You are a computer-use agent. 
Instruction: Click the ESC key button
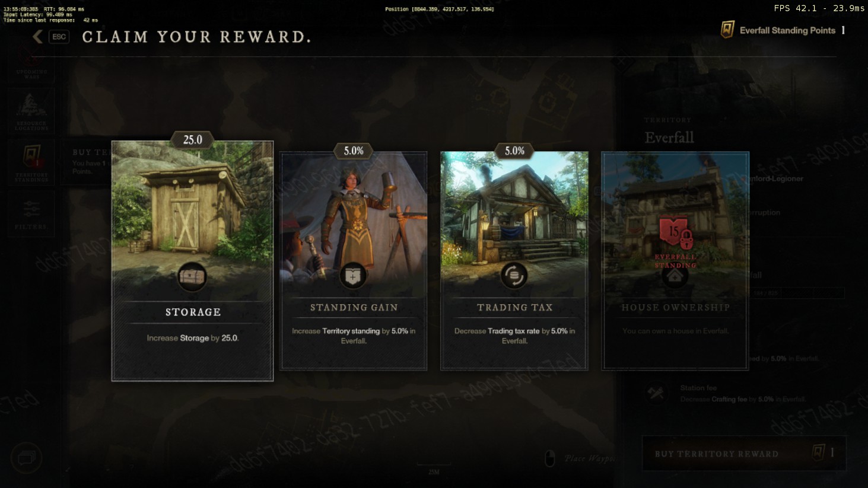click(59, 37)
